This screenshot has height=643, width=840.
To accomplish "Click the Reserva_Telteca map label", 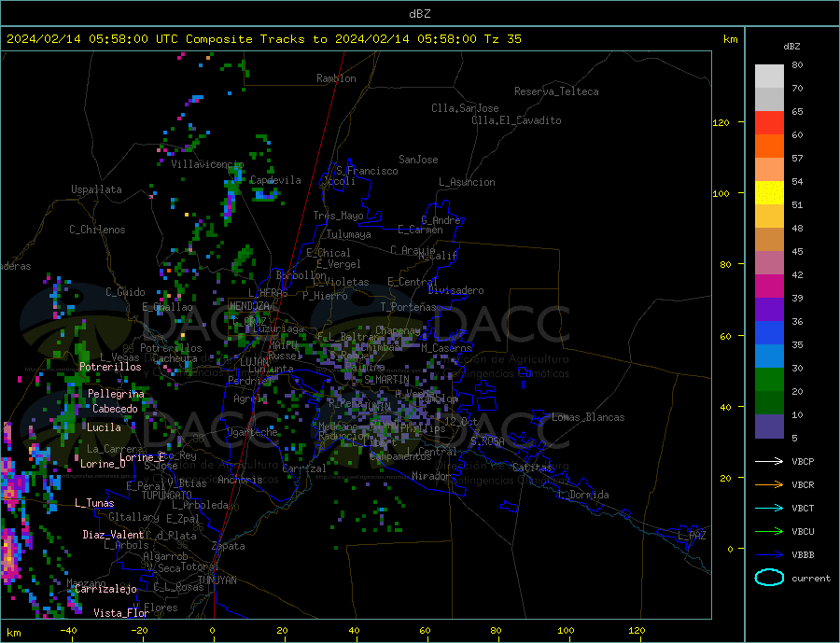I will 556,91.
